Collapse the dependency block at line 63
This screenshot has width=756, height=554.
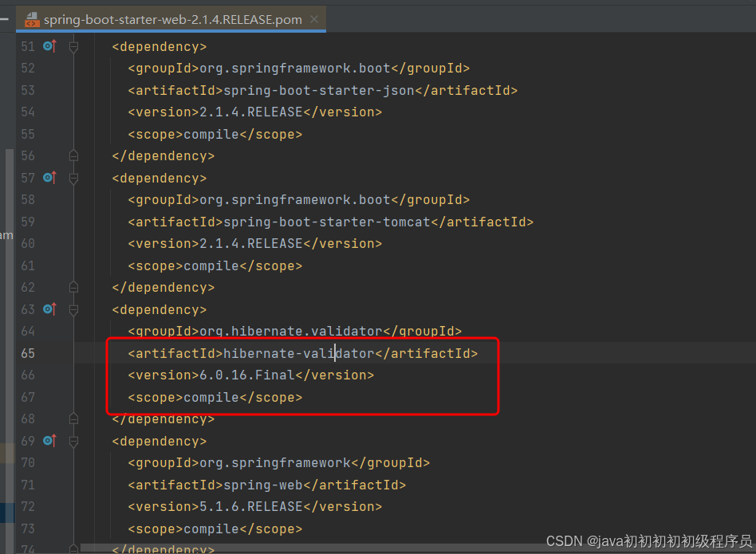point(74,310)
